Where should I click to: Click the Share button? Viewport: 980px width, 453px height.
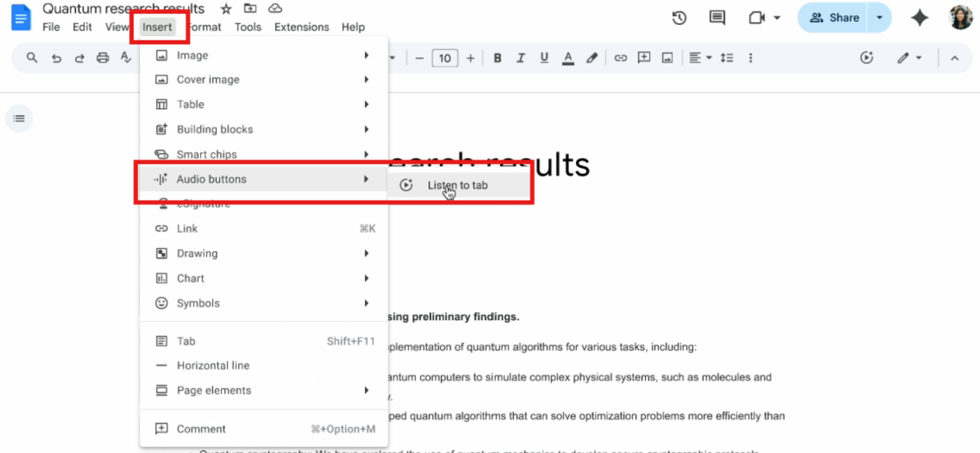tap(832, 18)
